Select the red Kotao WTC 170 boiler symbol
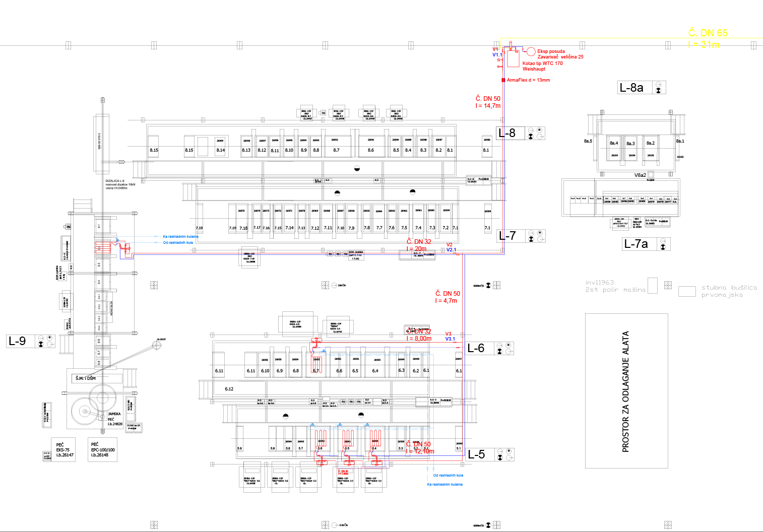 pos(513,58)
